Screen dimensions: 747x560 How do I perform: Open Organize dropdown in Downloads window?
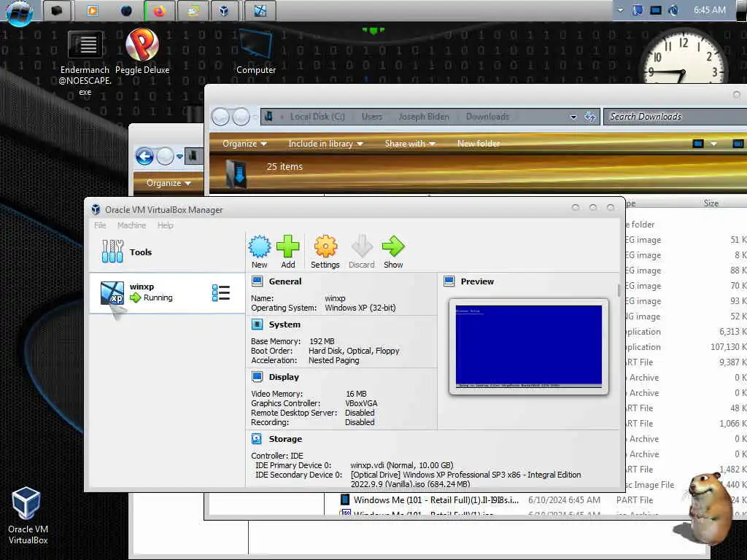[244, 144]
